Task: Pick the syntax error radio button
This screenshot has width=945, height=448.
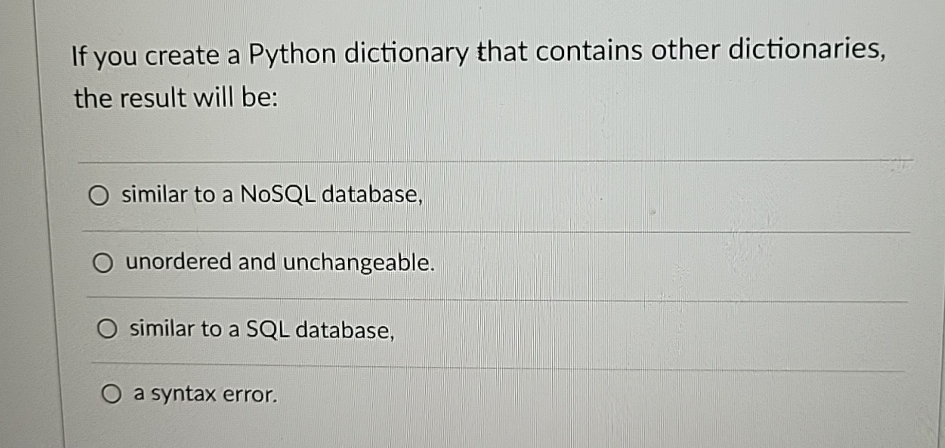Action: (111, 395)
